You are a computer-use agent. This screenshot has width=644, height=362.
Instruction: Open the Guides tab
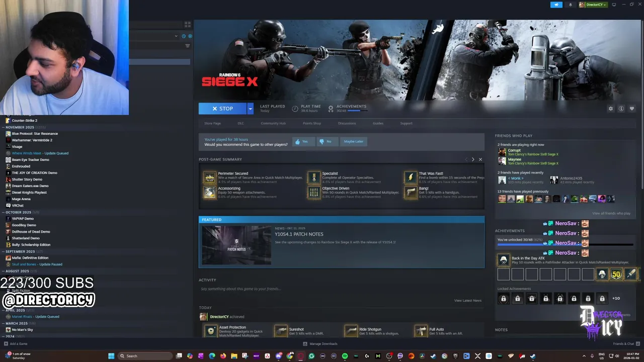coord(378,123)
